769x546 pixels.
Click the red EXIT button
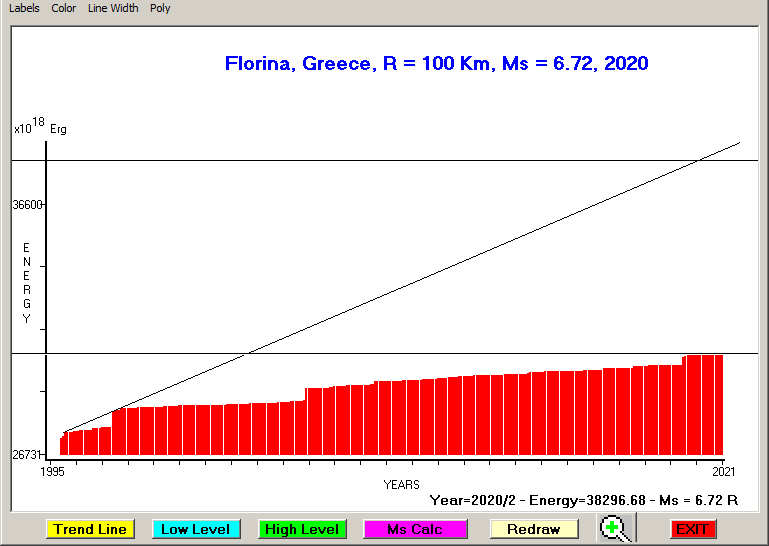pos(692,529)
